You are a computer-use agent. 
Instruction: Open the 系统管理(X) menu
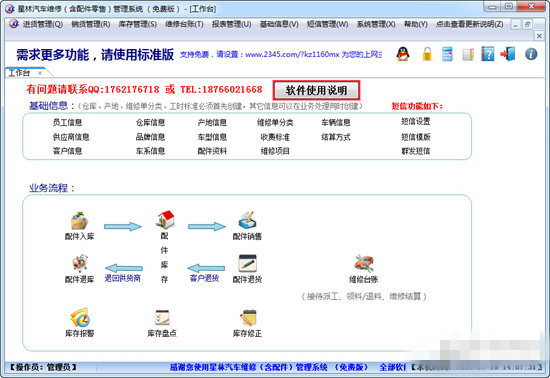(x=376, y=24)
